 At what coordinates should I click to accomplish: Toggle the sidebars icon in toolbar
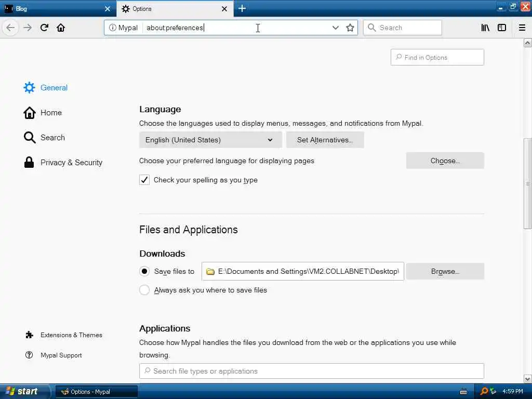coord(502,28)
